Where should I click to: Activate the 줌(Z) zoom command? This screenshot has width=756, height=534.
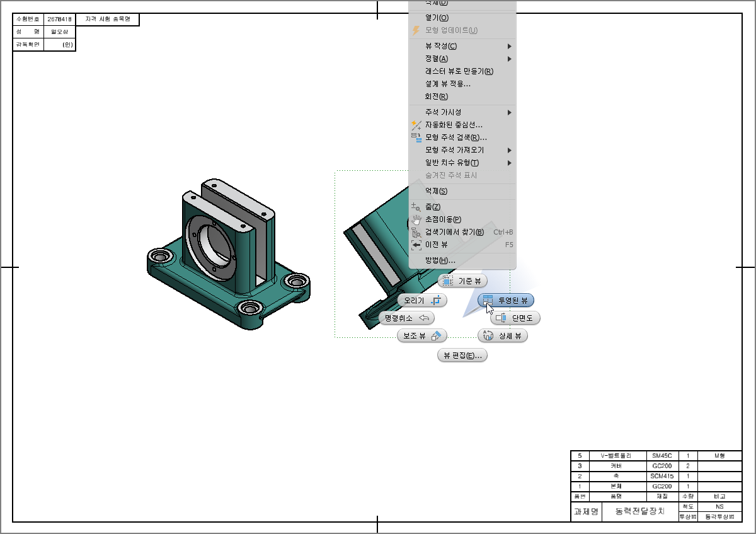(462, 207)
